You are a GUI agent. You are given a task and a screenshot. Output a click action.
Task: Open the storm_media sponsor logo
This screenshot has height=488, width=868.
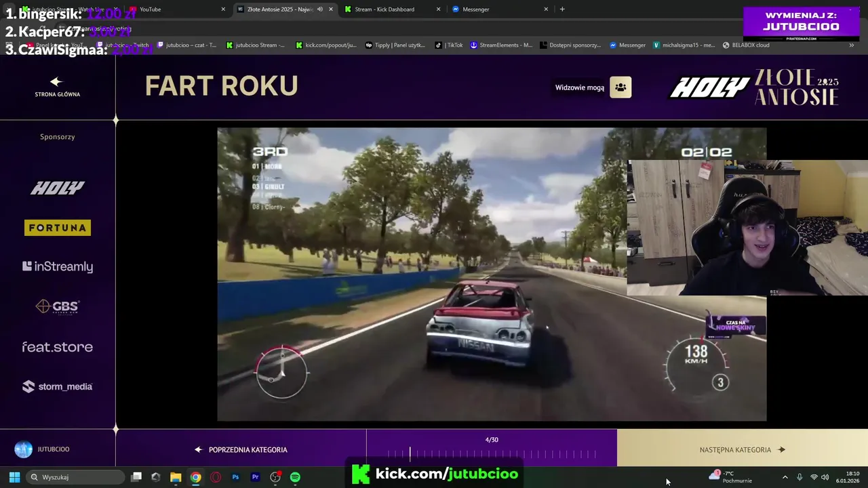58,386
